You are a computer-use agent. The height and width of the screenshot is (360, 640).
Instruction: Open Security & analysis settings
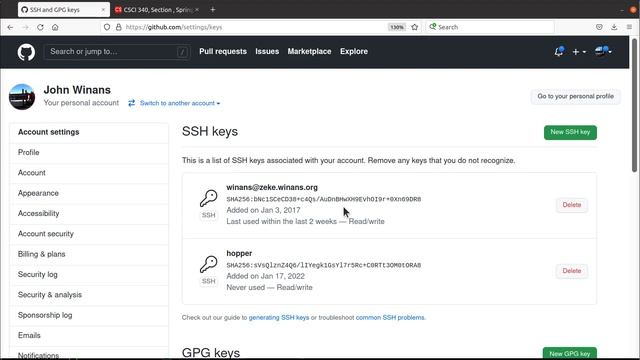tap(89, 295)
